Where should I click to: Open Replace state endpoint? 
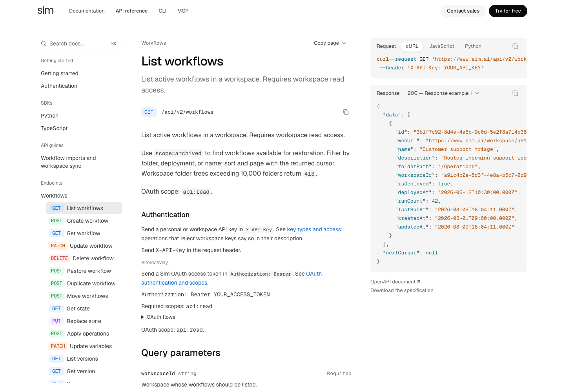click(x=84, y=321)
